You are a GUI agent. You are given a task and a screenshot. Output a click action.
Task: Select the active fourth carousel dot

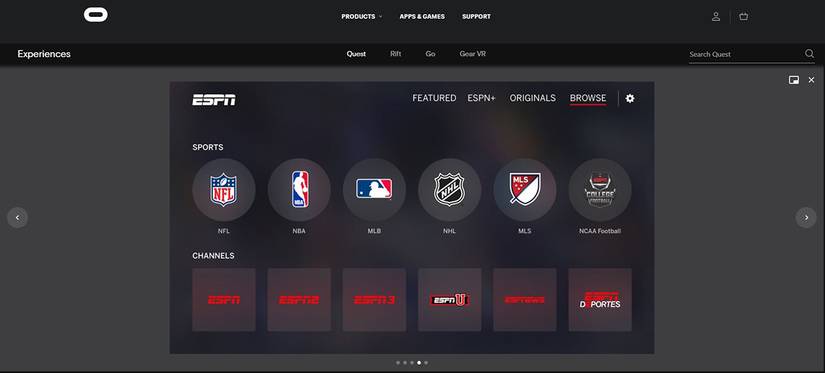pos(419,362)
